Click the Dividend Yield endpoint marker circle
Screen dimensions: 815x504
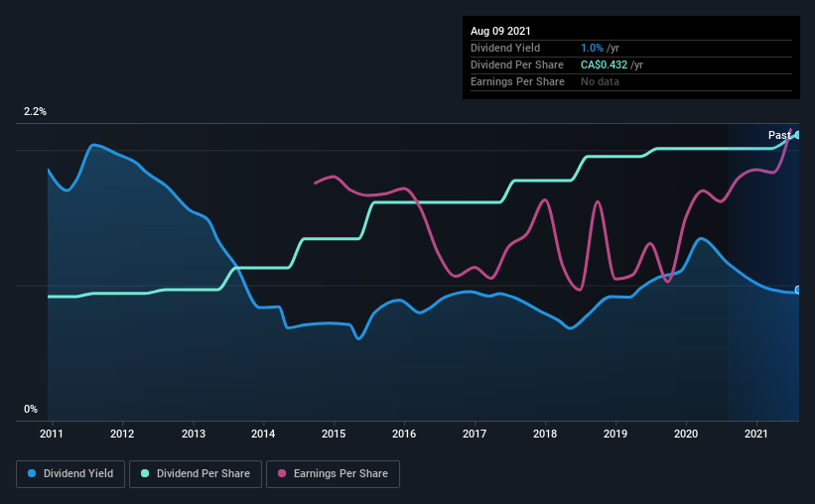pyautogui.click(x=797, y=290)
